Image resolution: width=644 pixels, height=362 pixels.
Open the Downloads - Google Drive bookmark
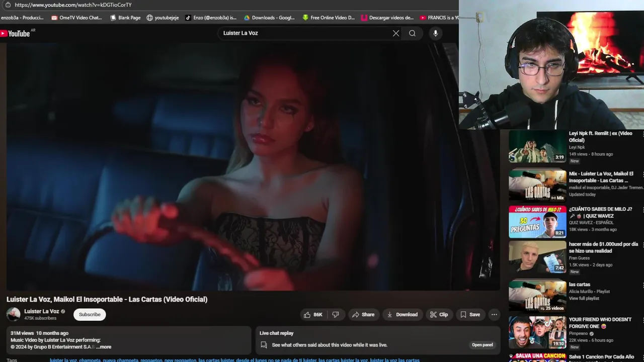[269, 18]
